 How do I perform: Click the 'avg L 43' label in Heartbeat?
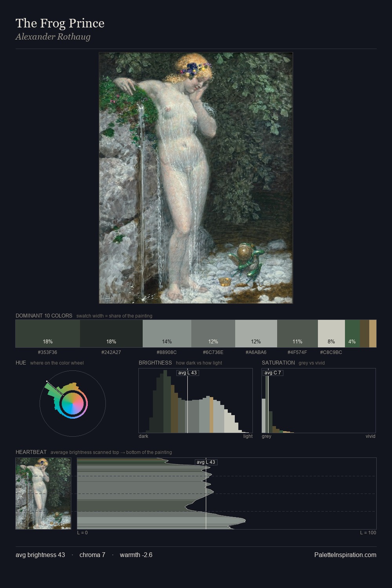[206, 462]
